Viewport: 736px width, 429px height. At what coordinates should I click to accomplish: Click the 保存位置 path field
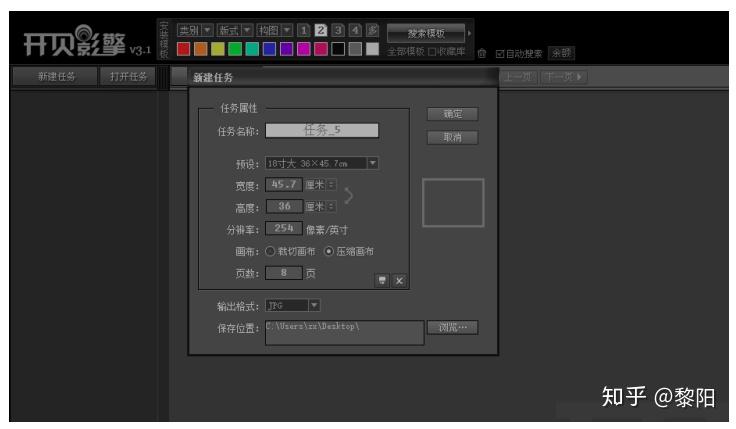tap(345, 333)
